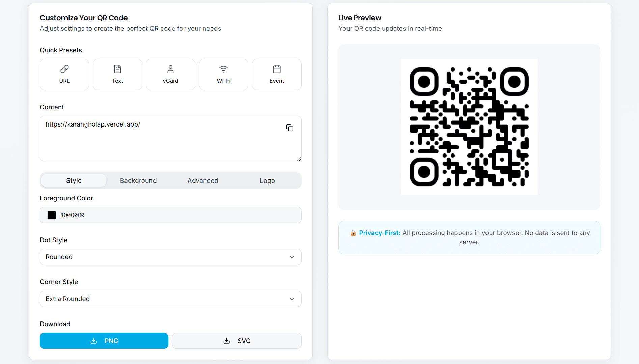Image resolution: width=639 pixels, height=364 pixels.
Task: Select the Style tab
Action: click(73, 180)
